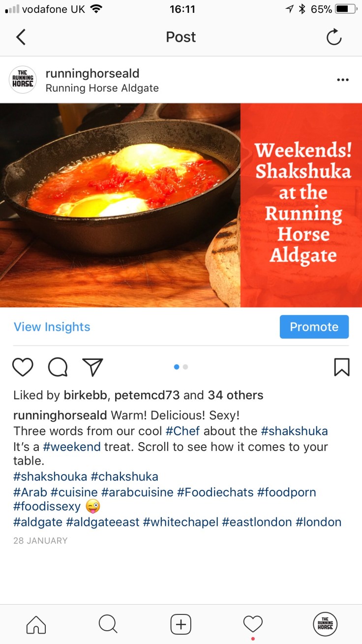Save the post with the bookmark icon
The height and width of the screenshot is (644, 362).
tap(341, 367)
